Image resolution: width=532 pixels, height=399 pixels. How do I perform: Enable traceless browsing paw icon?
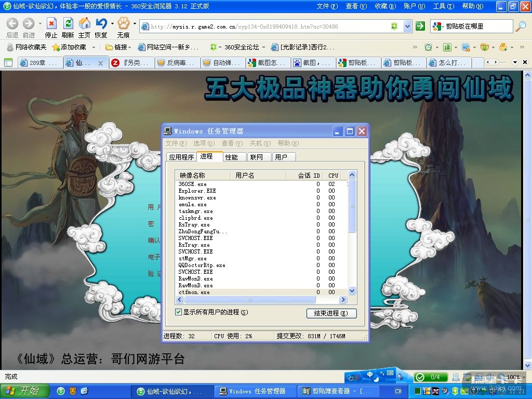pos(124,24)
